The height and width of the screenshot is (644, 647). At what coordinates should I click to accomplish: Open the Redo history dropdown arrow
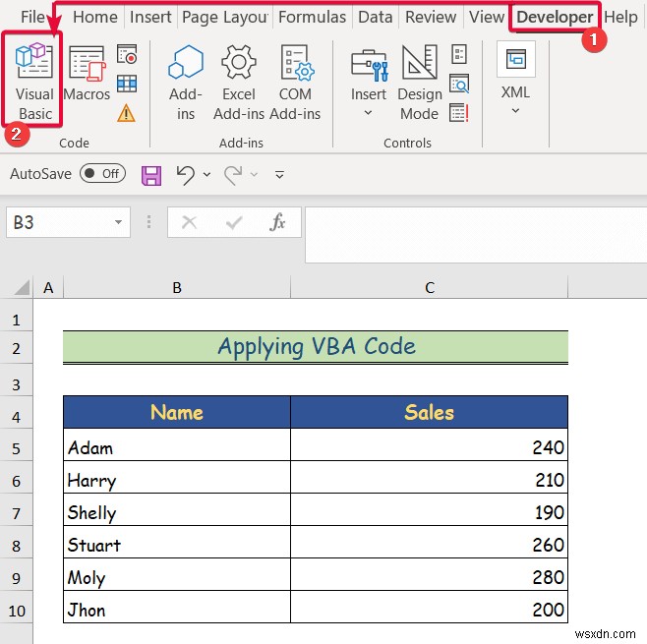pos(254,175)
